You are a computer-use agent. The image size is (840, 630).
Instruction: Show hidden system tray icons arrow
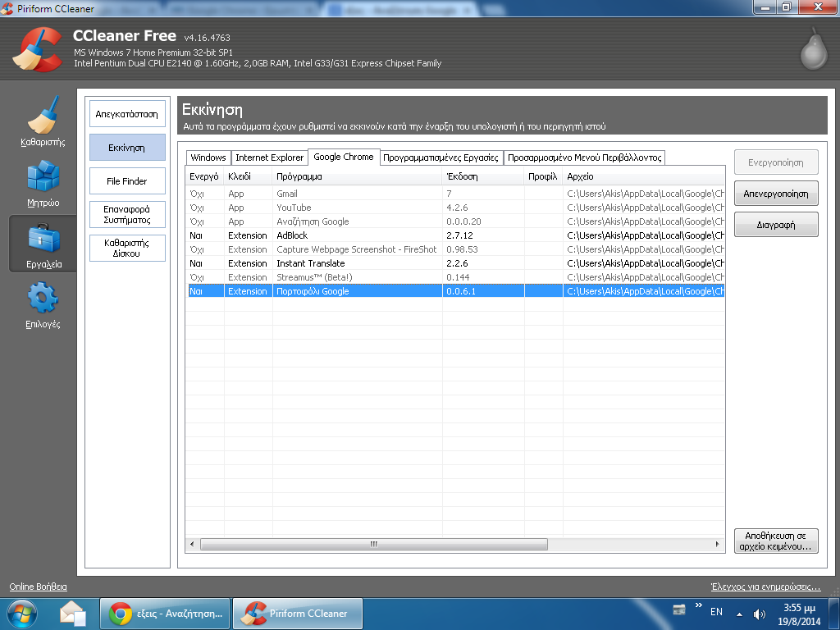pyautogui.click(x=739, y=614)
